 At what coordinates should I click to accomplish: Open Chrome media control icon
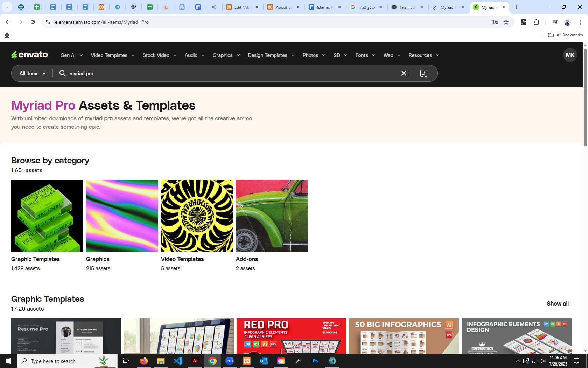[555, 22]
